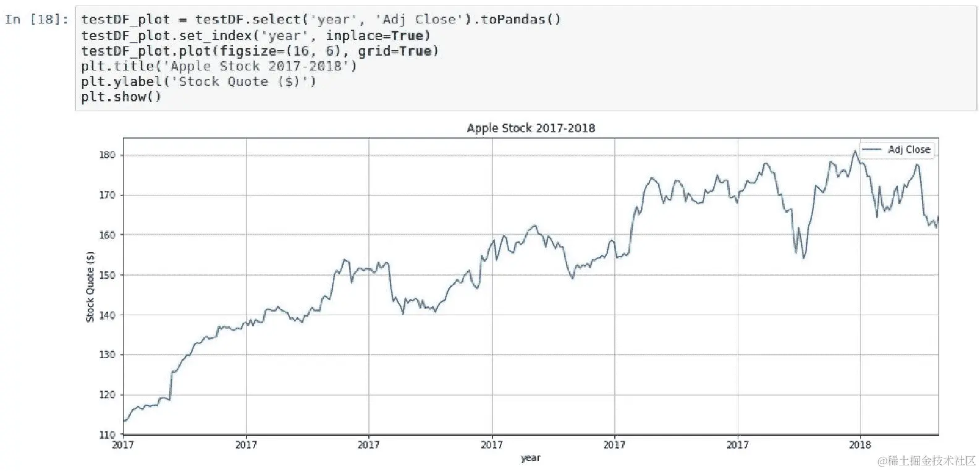Screen dimensions: 980x471
Task: Click the plt.ylabel code line
Action: click(198, 82)
